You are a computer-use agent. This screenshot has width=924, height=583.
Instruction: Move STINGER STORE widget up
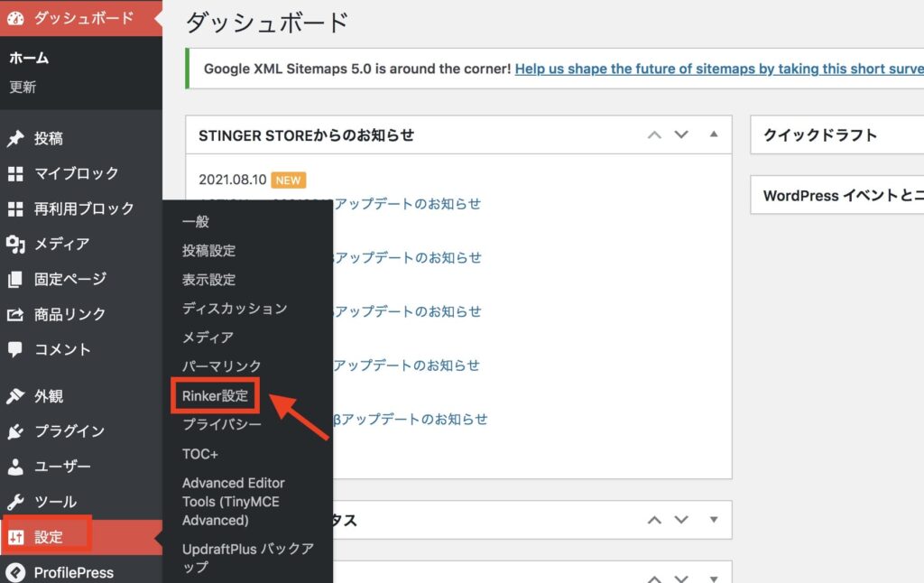click(x=654, y=135)
